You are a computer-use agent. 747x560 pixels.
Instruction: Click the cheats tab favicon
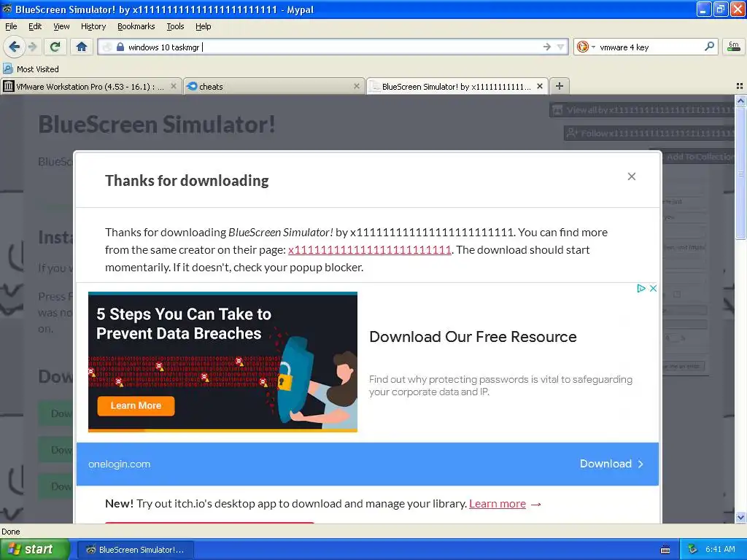[x=192, y=86]
